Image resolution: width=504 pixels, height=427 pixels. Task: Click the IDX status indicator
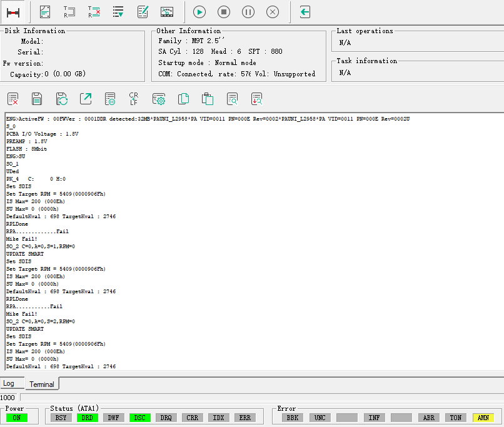click(219, 418)
